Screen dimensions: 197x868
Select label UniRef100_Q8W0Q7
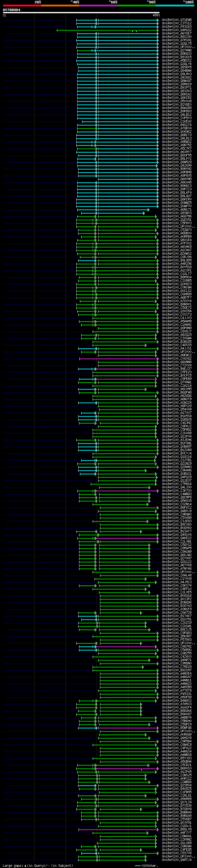point(177,81)
